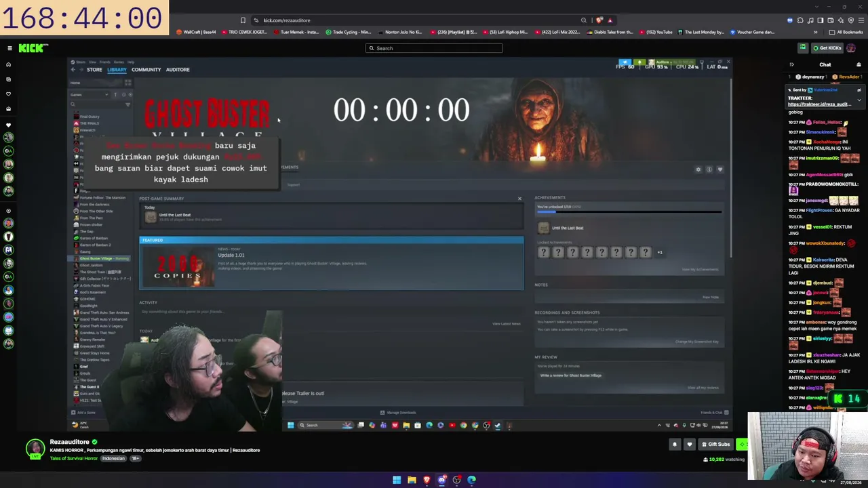
Task: Open Until the Last Beat achievement icon
Action: point(543,228)
